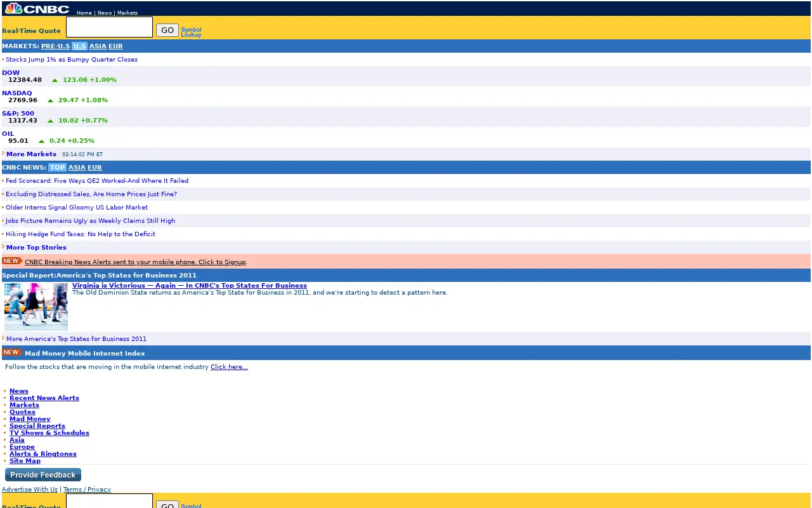The image size is (812, 508).
Task: Open Recent News Alerts in the bottom link list
Action: point(44,398)
